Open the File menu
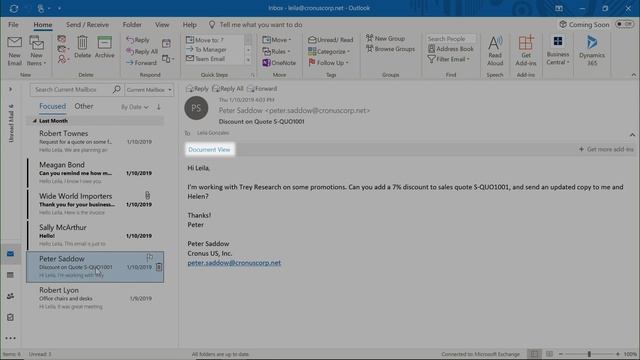640x360 pixels. click(x=13, y=24)
